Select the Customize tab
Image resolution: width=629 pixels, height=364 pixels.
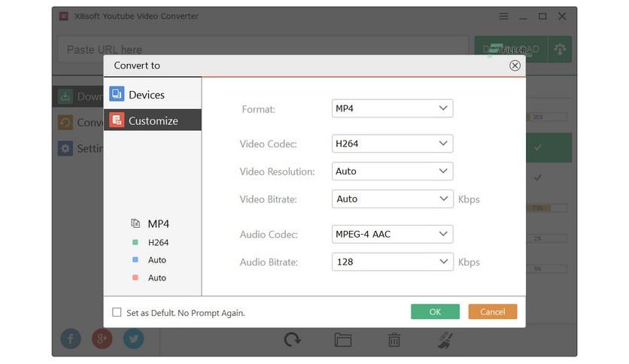[x=153, y=120]
